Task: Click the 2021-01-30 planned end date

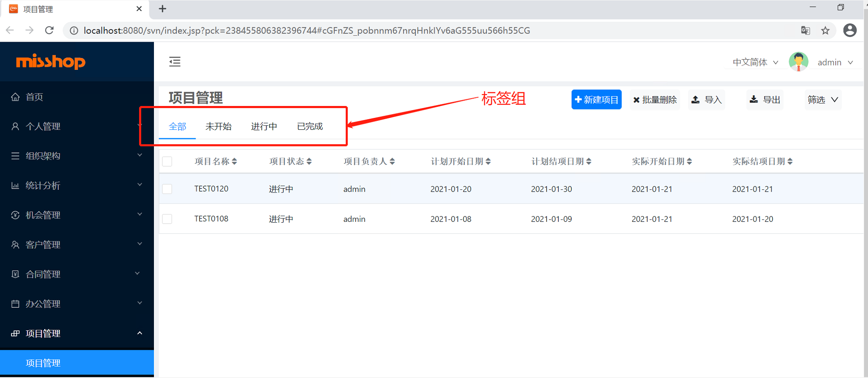Action: tap(552, 189)
